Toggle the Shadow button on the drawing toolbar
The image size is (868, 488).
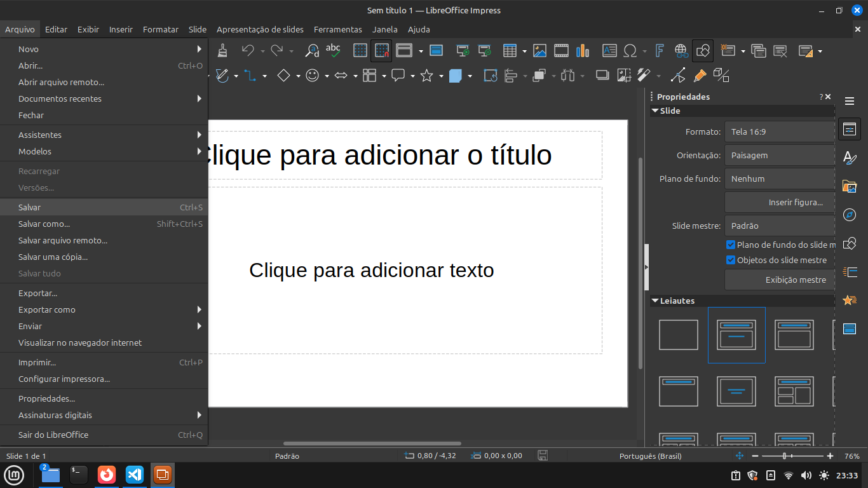pyautogui.click(x=602, y=76)
